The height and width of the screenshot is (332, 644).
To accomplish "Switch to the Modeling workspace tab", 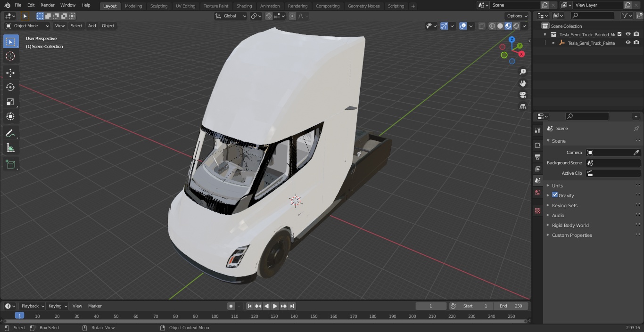I will coord(133,6).
